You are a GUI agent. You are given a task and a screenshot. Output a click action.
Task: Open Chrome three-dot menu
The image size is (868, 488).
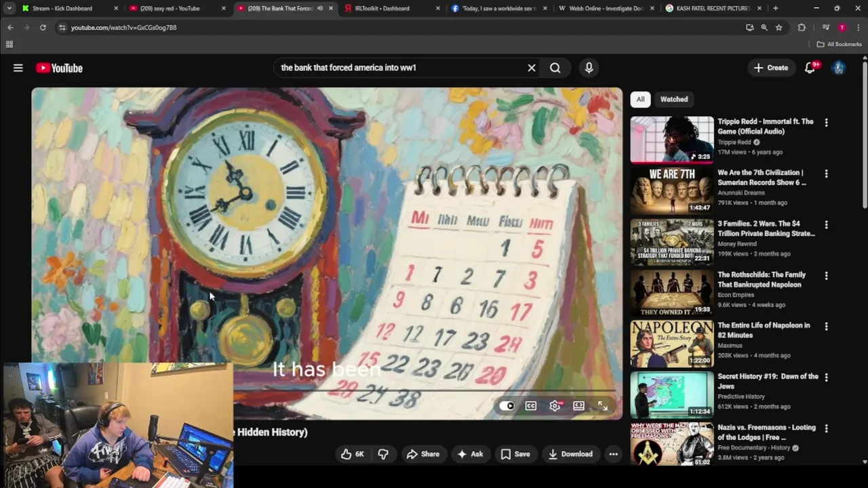(x=858, y=27)
